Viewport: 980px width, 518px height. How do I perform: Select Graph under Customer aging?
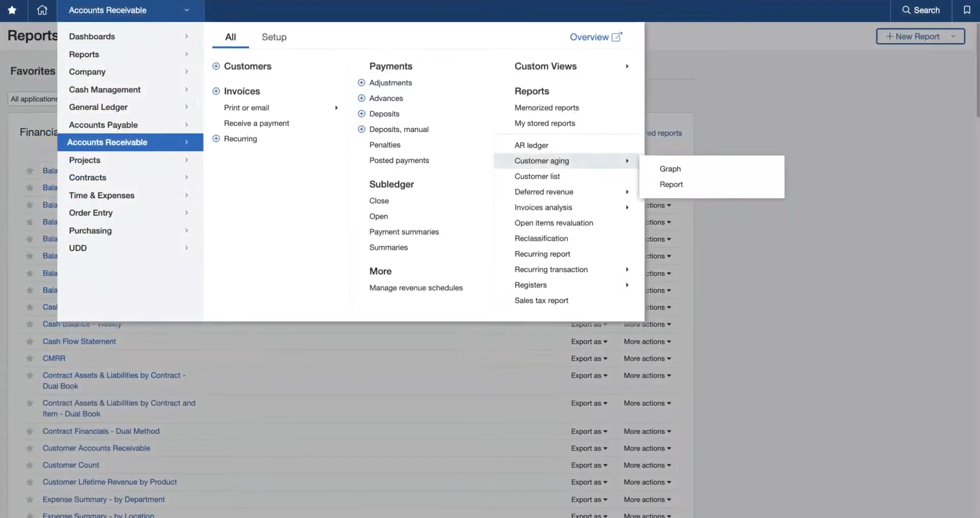[x=670, y=169]
